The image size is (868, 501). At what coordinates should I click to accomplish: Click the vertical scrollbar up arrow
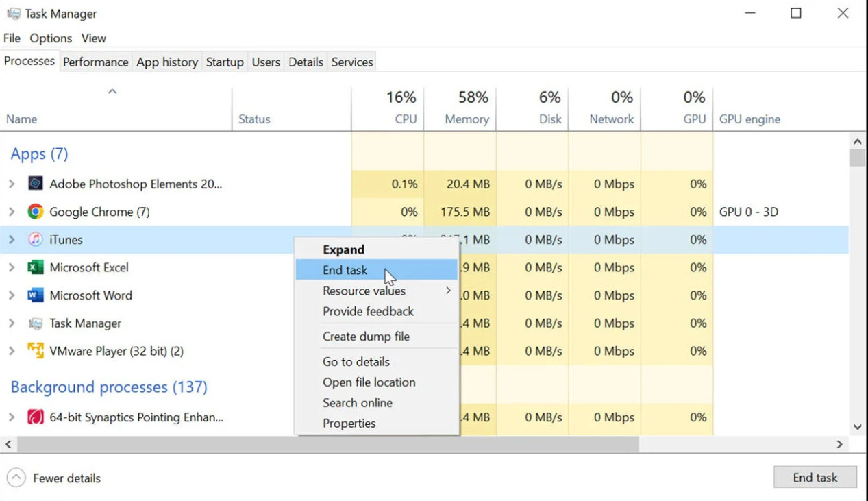[858, 141]
